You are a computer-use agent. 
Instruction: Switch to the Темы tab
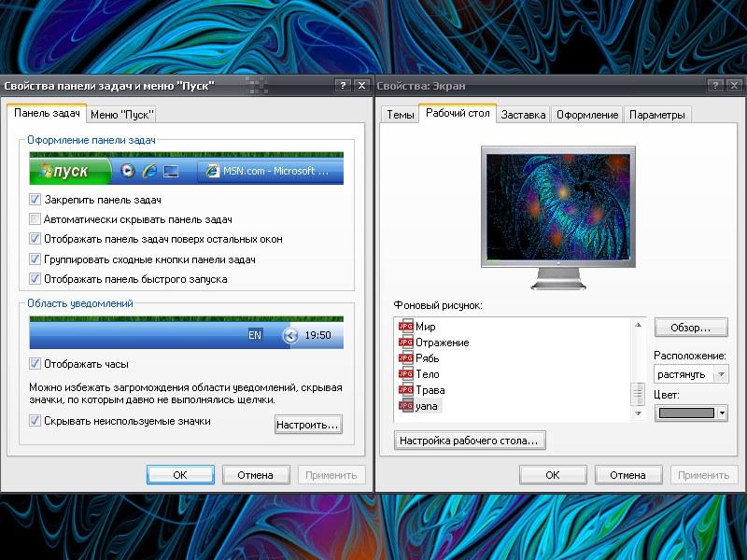[x=401, y=115]
